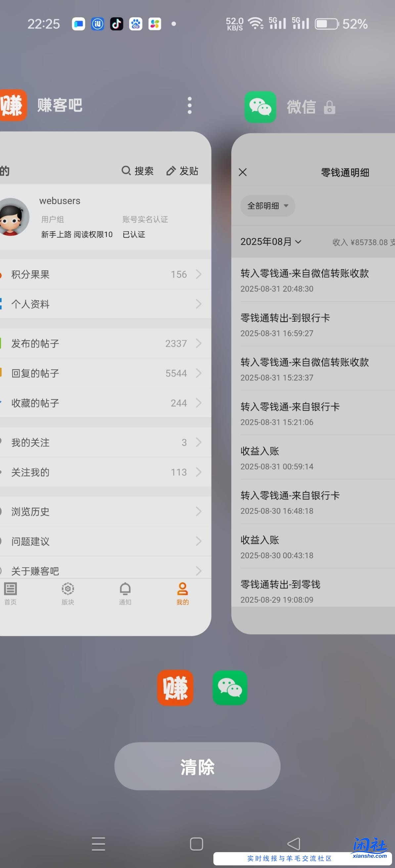The width and height of the screenshot is (395, 868).
Task: Tap the back triangle navigation button
Action: 294,844
